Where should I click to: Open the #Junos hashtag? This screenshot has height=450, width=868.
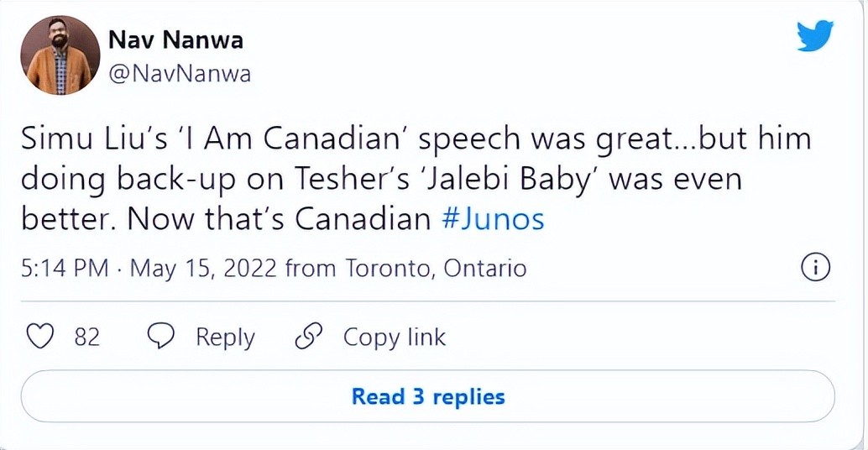tap(493, 219)
